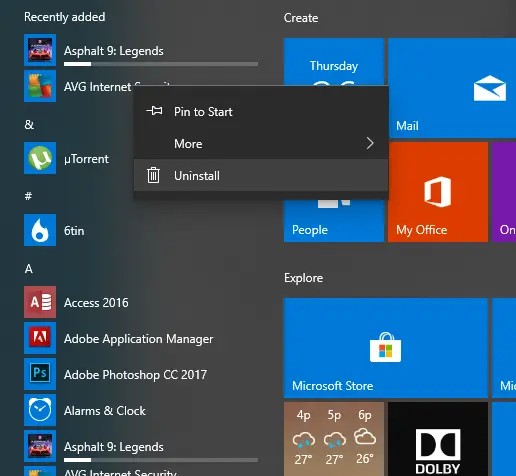The width and height of the screenshot is (516, 476).
Task: Open the purple tile beside My Office
Action: 504,192
